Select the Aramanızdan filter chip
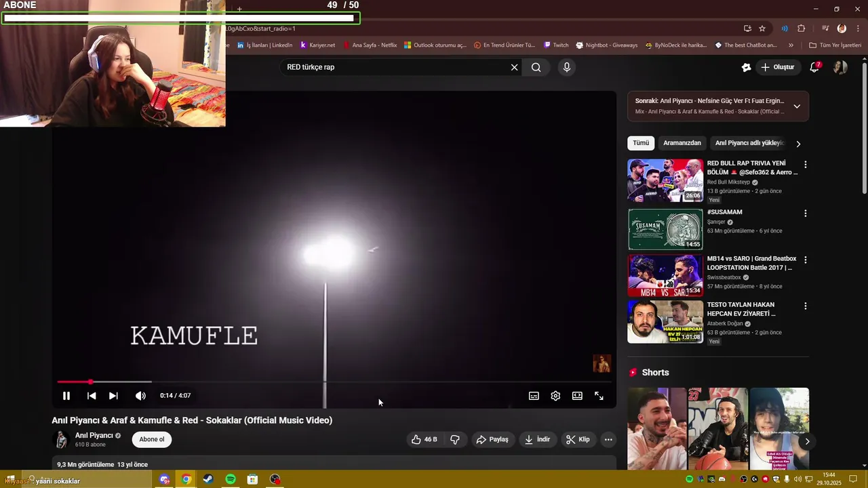Viewport: 868px width, 488px height. click(682, 143)
